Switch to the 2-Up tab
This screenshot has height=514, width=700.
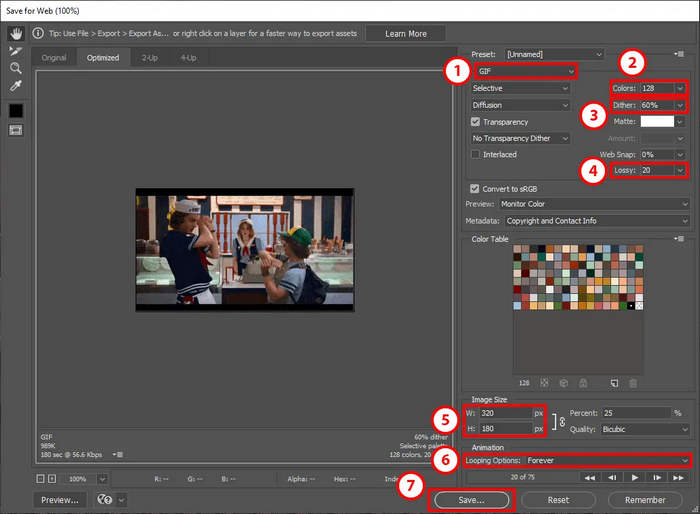pos(150,58)
